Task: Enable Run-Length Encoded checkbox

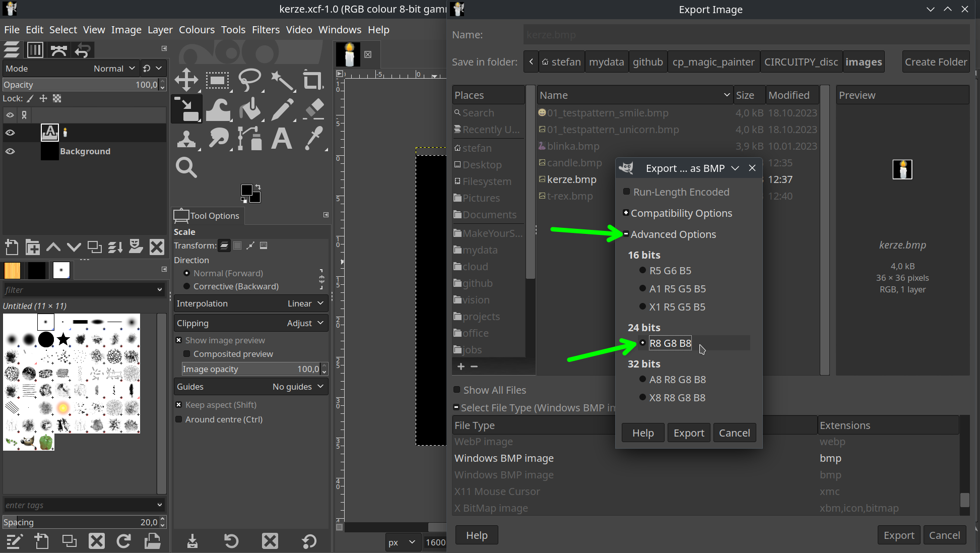Action: (x=626, y=192)
